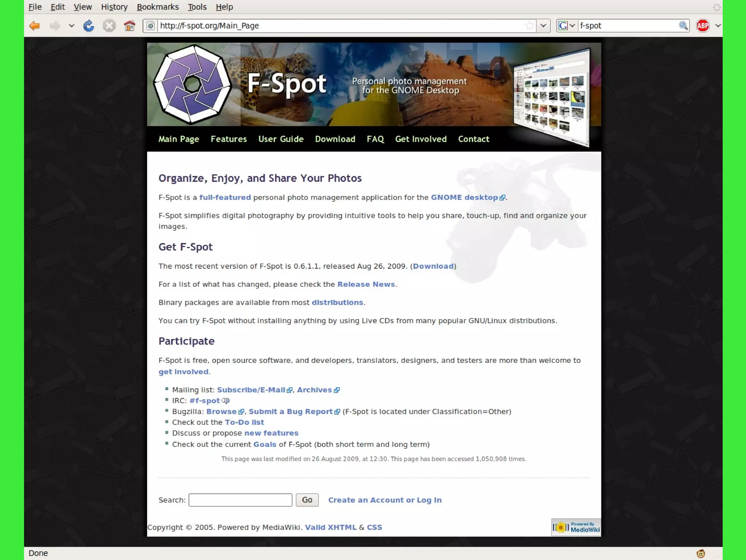Screen dimensions: 746x560
Task: Click the Release News link
Action: [366, 284]
